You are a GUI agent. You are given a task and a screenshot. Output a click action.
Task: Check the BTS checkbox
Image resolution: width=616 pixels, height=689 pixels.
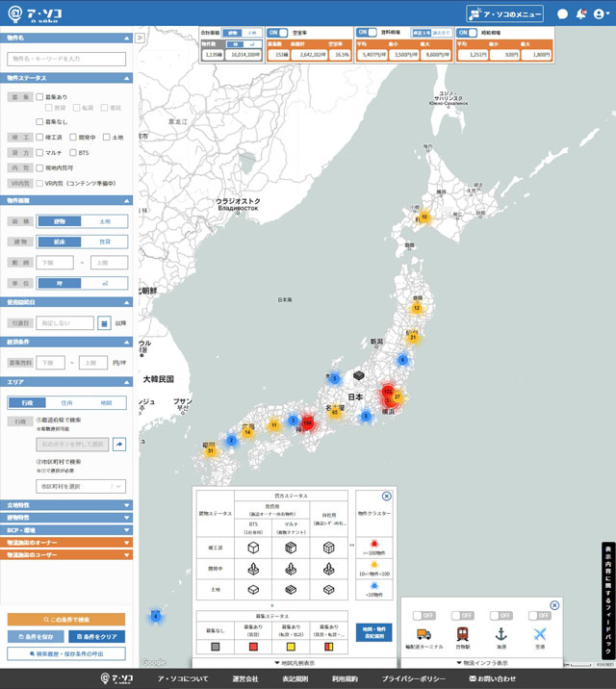(73, 152)
